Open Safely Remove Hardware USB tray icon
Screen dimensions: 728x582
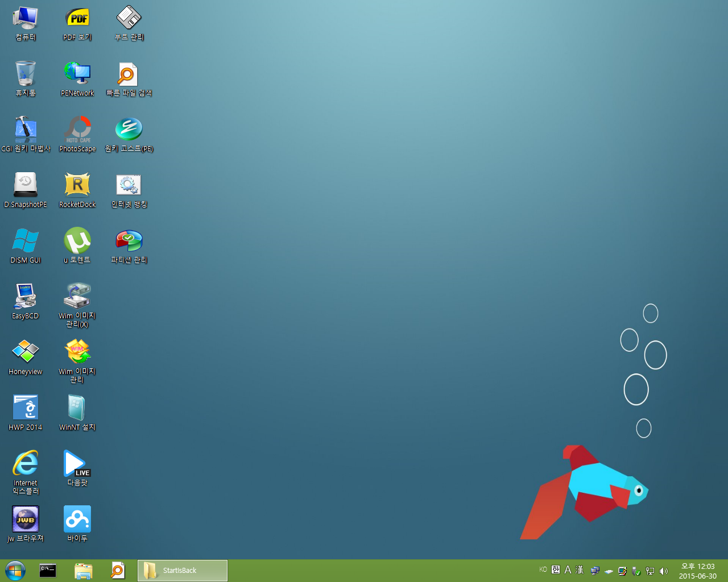click(636, 571)
